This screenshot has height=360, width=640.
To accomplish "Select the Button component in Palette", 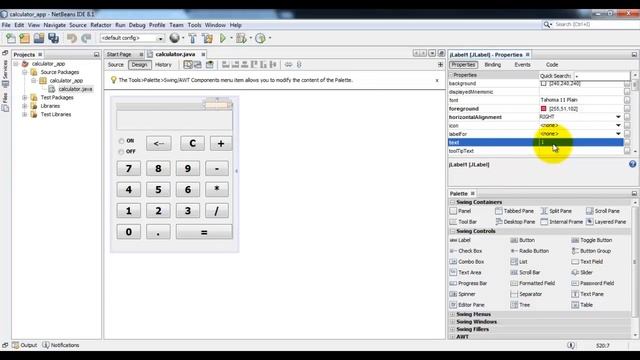I will 522,240.
